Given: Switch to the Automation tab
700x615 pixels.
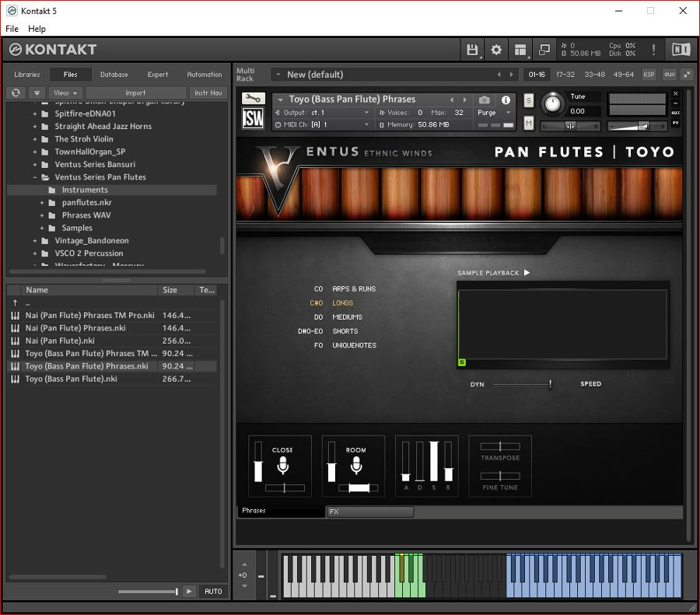Looking at the screenshot, I should click(x=204, y=75).
